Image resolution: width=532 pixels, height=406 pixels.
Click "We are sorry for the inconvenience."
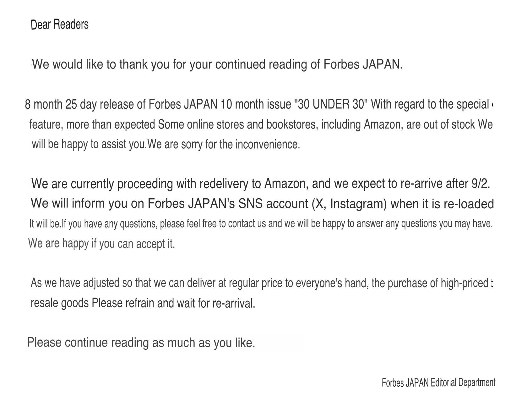224,145
